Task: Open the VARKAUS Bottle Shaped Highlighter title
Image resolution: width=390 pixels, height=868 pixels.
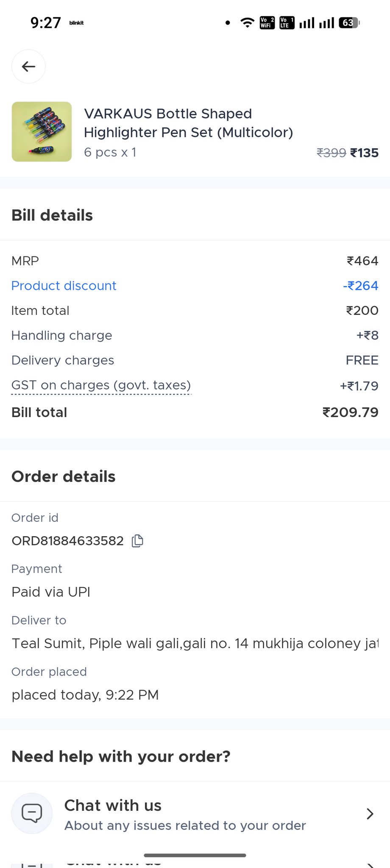Action: click(x=188, y=123)
